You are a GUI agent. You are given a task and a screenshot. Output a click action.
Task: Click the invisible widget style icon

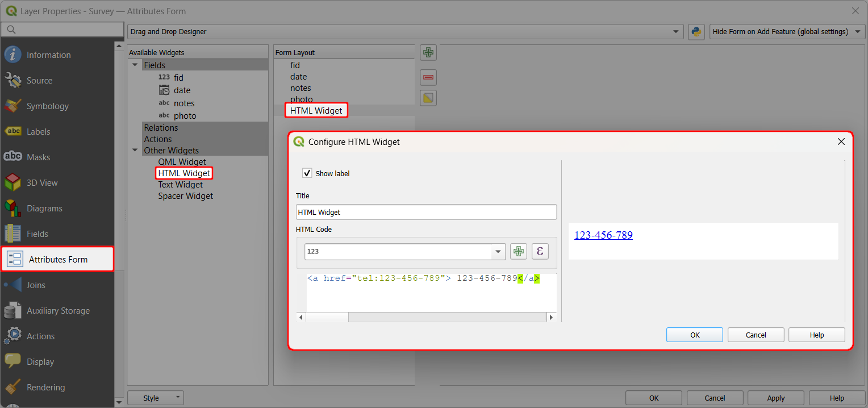(428, 98)
